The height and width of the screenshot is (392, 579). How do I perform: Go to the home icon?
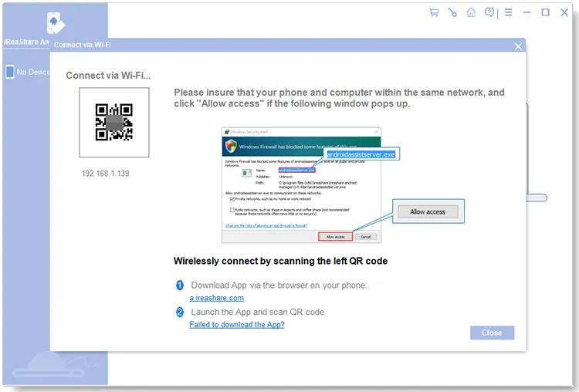[471, 12]
